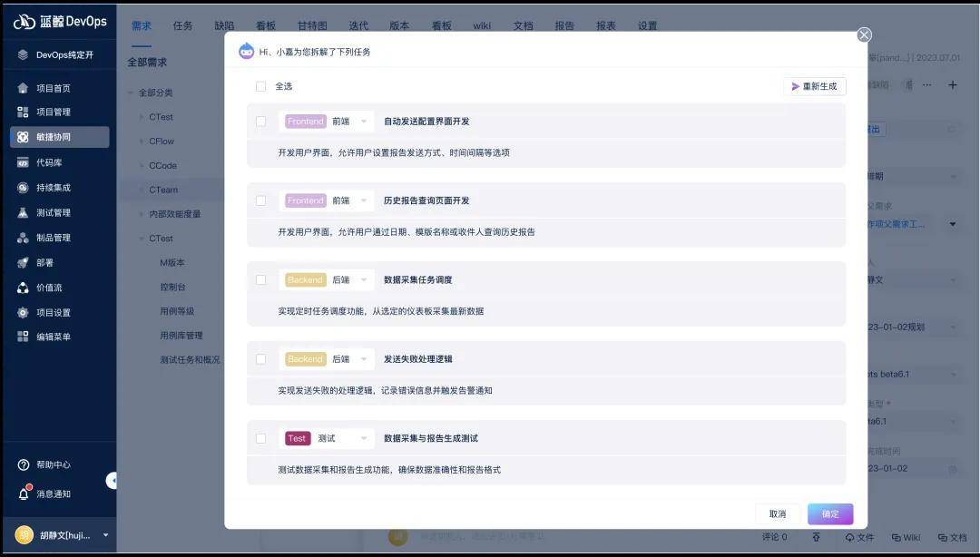Check the 自动发送配置界面开发 task checkbox

click(x=260, y=122)
